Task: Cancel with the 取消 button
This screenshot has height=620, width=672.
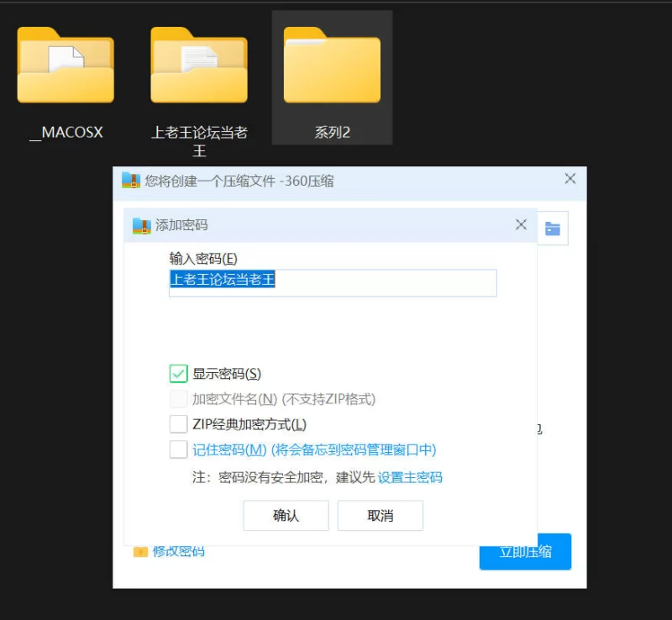Action: [x=381, y=515]
